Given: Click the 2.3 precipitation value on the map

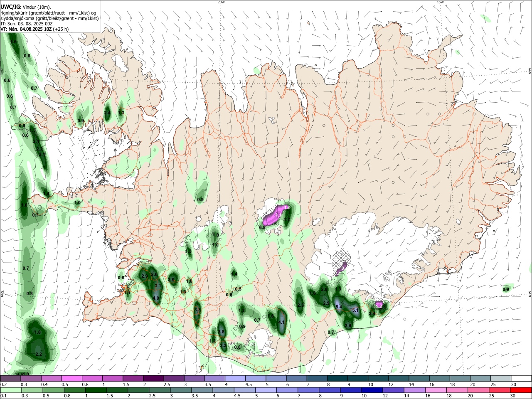Looking at the screenshot, I should tap(301, 305).
